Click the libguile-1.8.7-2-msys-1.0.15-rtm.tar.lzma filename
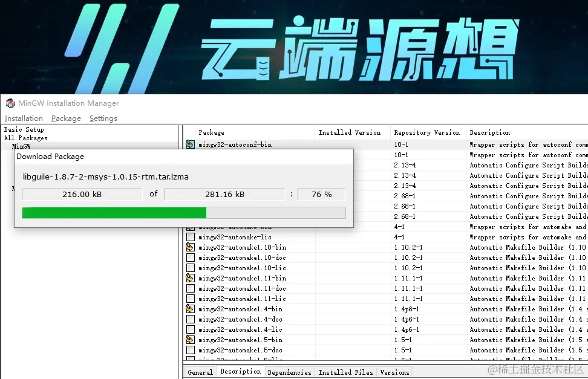The height and width of the screenshot is (379, 588). pyautogui.click(x=106, y=177)
